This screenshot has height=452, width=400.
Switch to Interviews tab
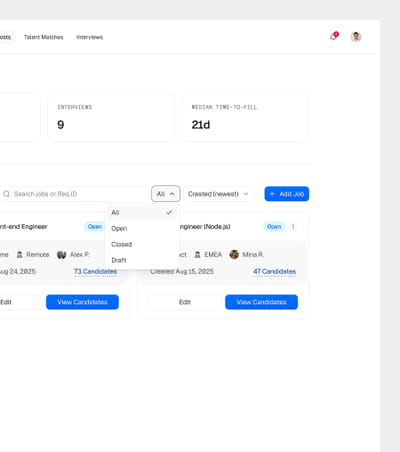tap(89, 37)
